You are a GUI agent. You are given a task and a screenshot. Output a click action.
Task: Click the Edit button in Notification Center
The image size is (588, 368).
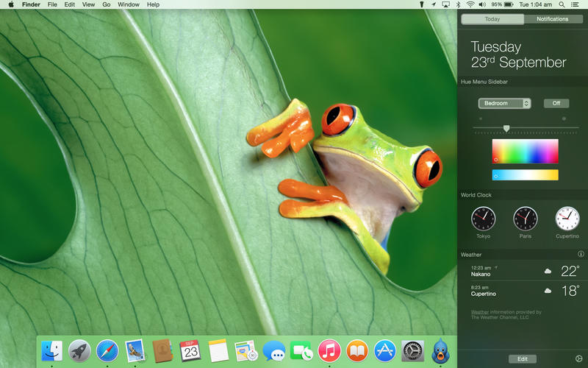tap(522, 359)
